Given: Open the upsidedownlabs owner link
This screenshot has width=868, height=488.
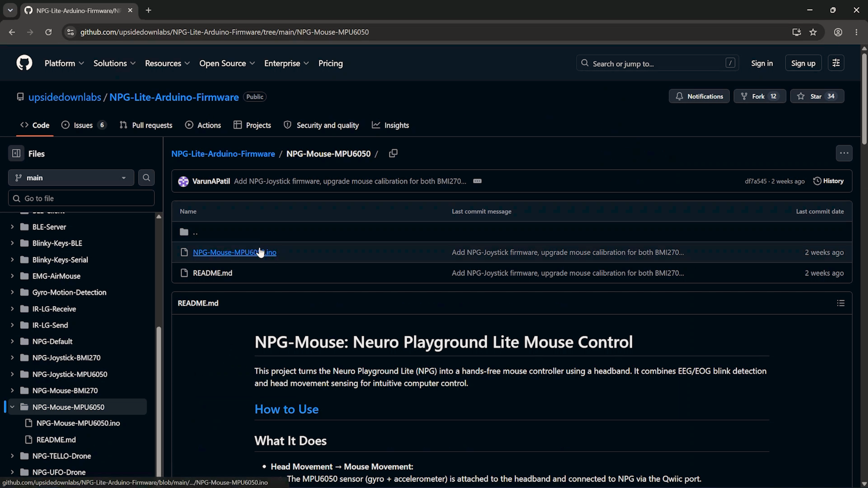Looking at the screenshot, I should [65, 97].
